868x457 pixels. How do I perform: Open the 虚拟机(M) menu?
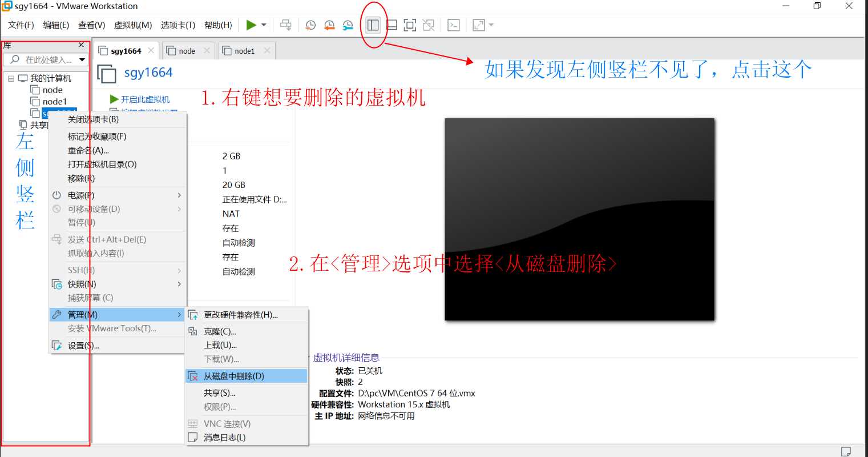[x=133, y=25]
